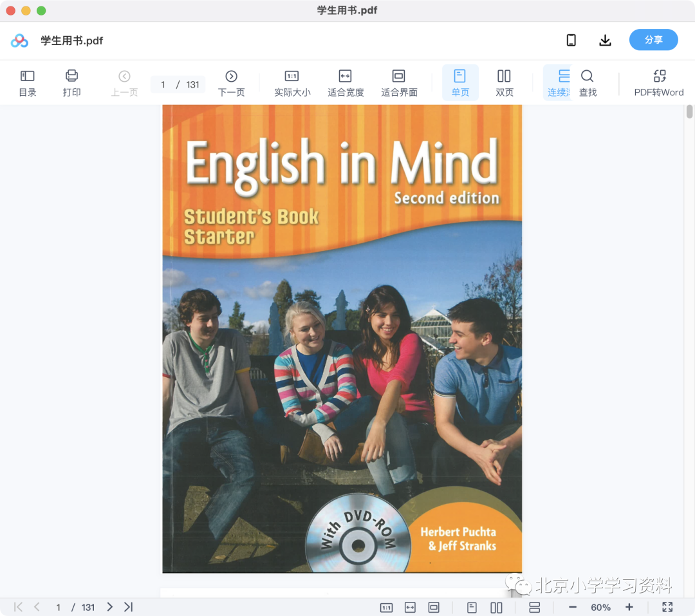
Task: Choose 适合界面 fit to window
Action: [399, 83]
